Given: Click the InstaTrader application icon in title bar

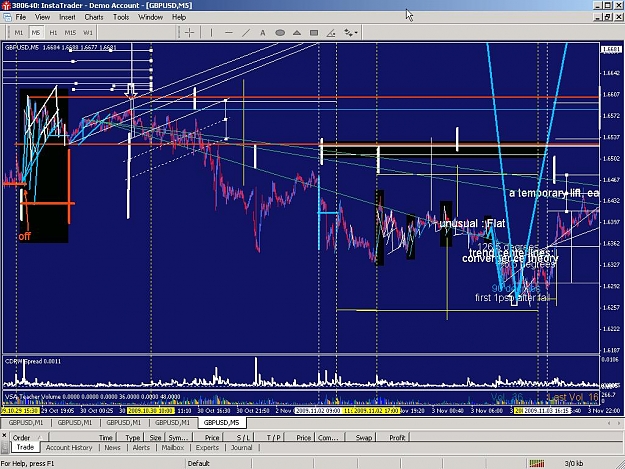Looking at the screenshot, I should pyautogui.click(x=5, y=5).
